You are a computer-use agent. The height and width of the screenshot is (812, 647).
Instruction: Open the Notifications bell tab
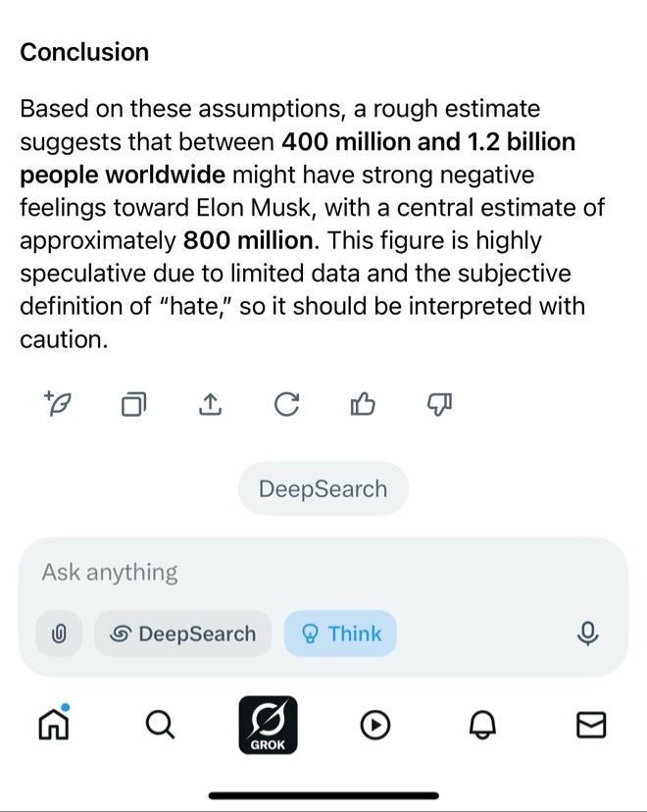pos(482,725)
